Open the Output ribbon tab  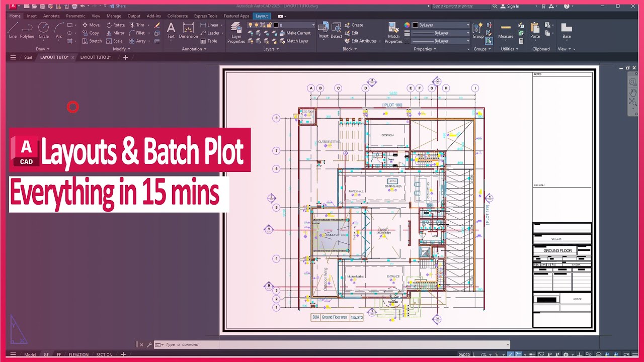click(134, 16)
